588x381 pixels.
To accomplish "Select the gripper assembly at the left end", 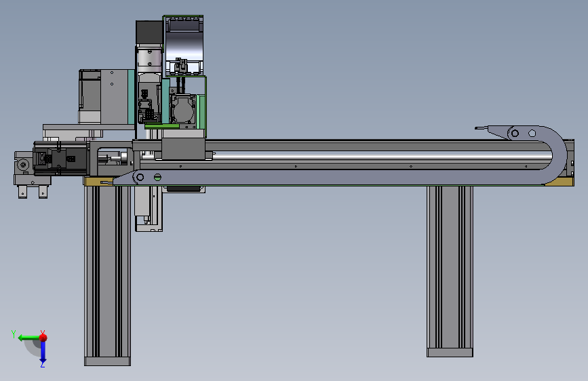I will click(x=33, y=174).
